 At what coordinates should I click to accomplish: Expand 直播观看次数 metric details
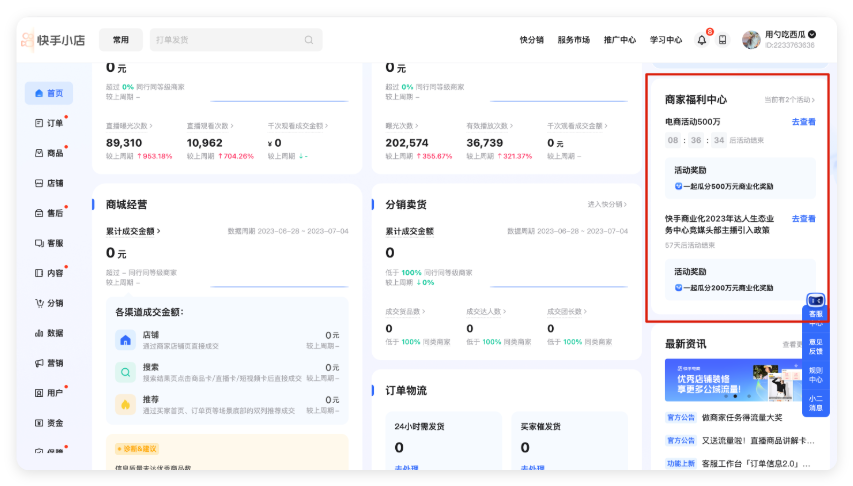point(210,126)
